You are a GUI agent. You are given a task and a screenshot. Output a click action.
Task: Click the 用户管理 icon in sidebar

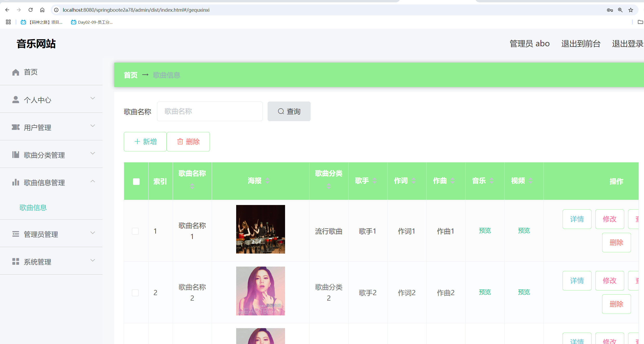pos(15,127)
